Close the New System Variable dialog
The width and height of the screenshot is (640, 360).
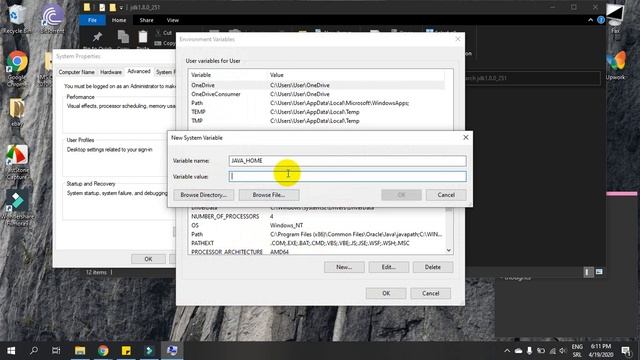pyautogui.click(x=466, y=138)
